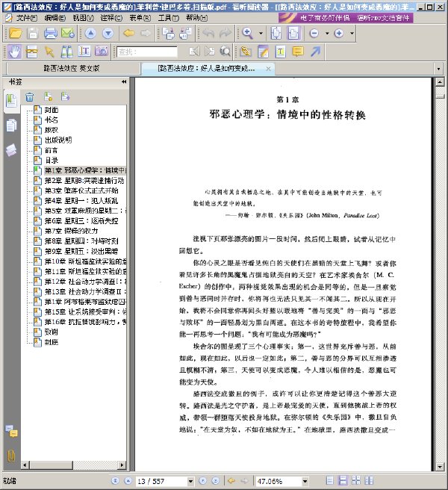Switch to continuous page layout icon
Screen dimensions: 448x490
343,480
